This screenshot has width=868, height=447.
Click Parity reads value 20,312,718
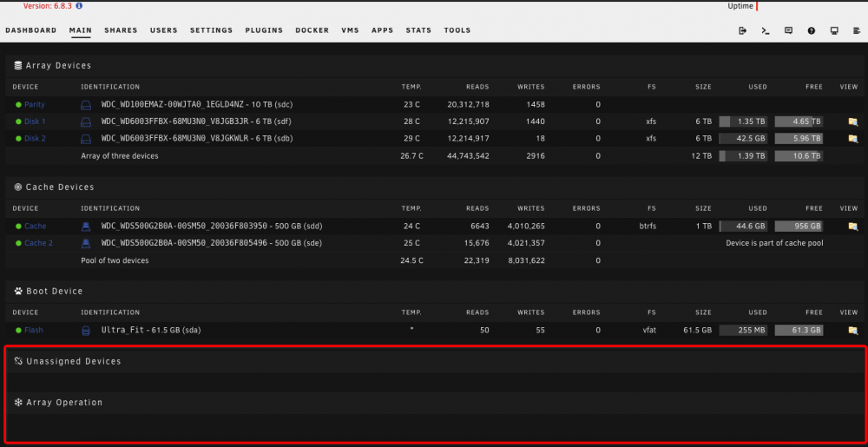[x=468, y=104]
